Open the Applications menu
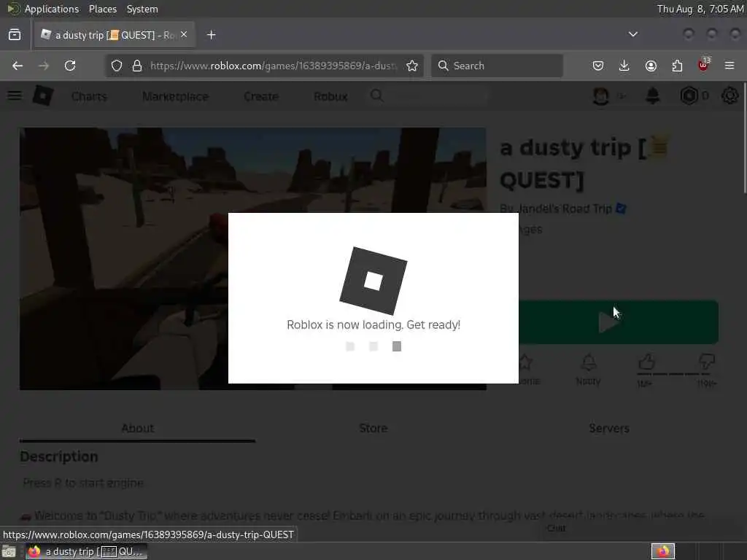 52,9
